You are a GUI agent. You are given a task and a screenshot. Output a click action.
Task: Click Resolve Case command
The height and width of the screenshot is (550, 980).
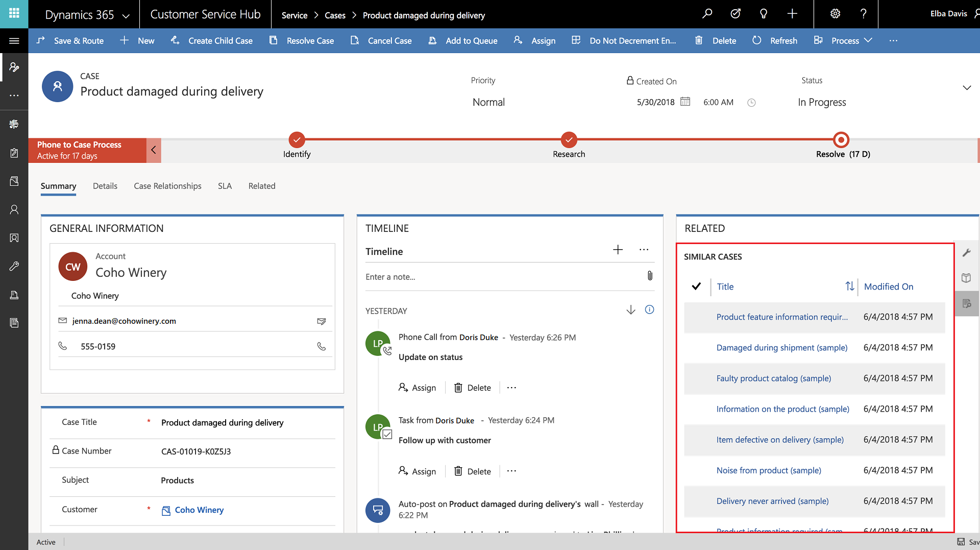pyautogui.click(x=302, y=40)
